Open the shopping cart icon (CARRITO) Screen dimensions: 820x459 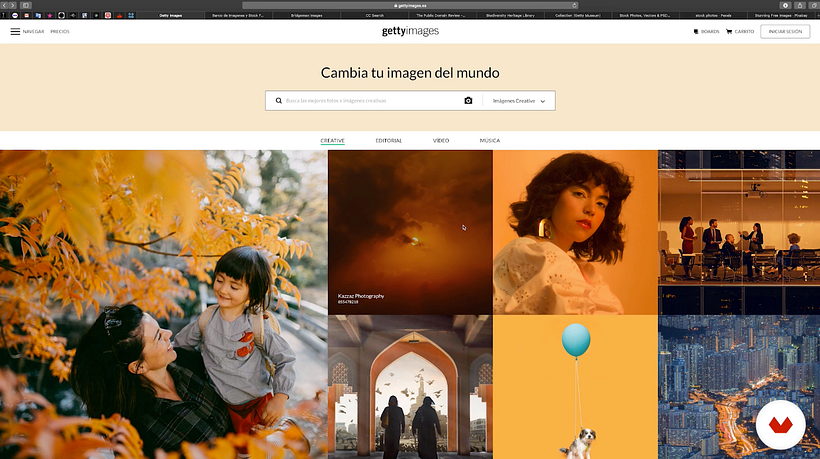(x=729, y=31)
